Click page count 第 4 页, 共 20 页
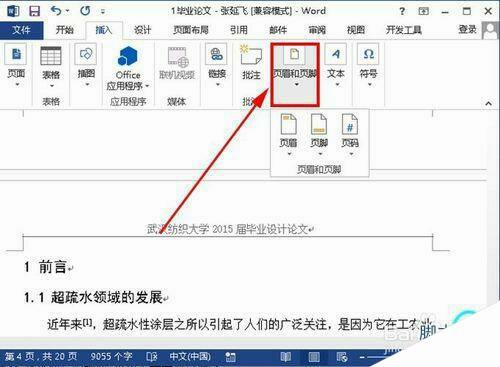The height and width of the screenshot is (367, 500). point(41,356)
